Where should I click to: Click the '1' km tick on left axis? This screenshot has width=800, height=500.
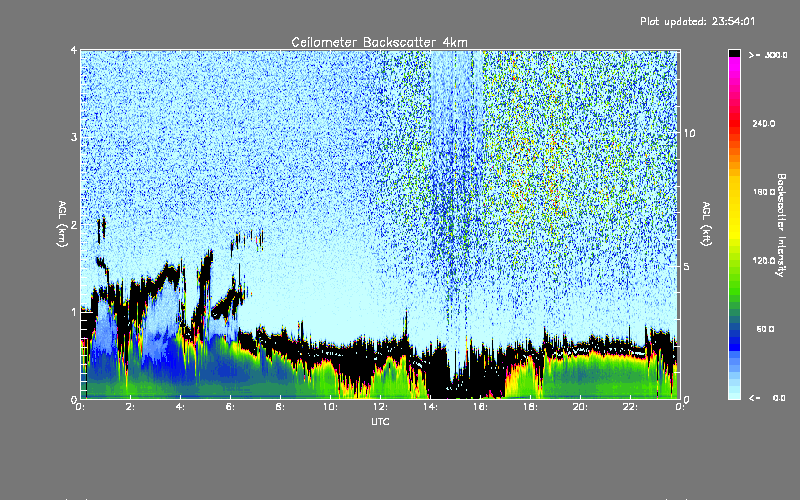pos(74,312)
